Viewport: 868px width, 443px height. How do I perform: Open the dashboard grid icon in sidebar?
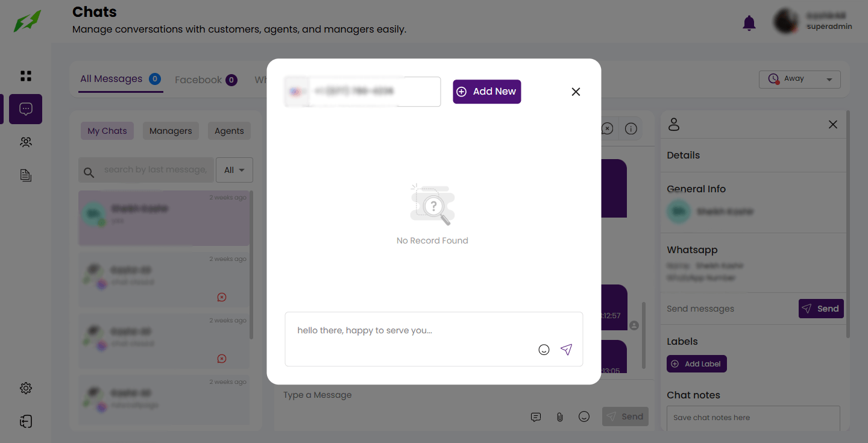click(x=26, y=76)
